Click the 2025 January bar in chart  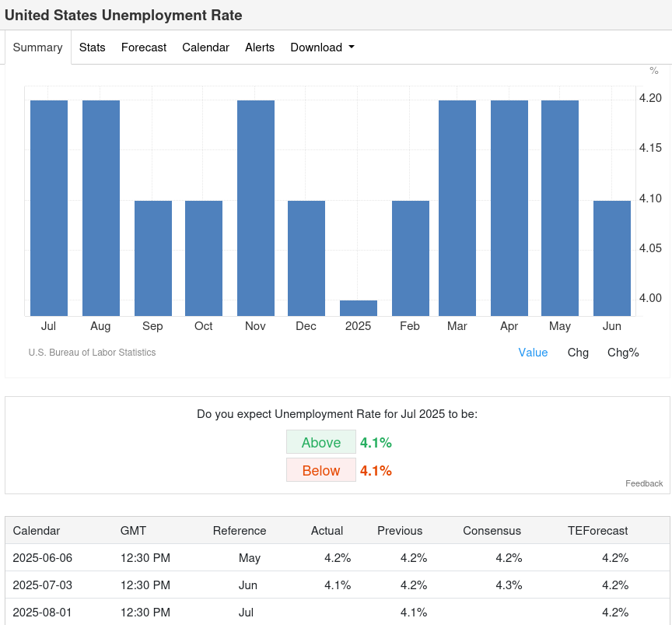point(359,308)
